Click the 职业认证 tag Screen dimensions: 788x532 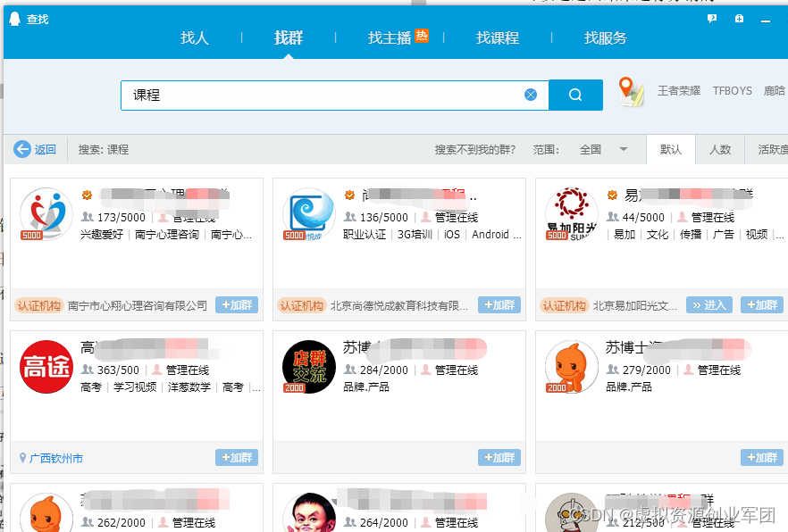click(x=365, y=235)
